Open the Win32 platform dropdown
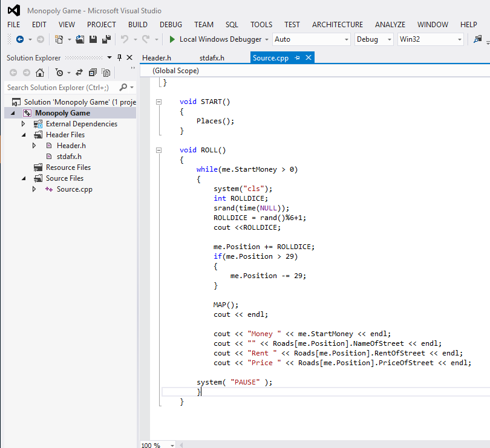 (x=459, y=40)
